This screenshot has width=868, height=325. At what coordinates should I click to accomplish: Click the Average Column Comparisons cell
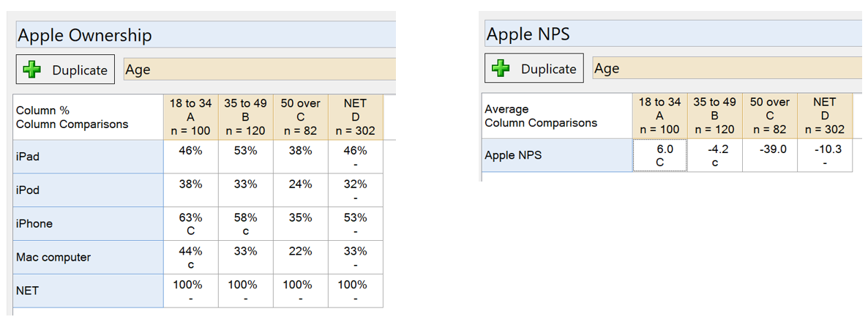[558, 116]
